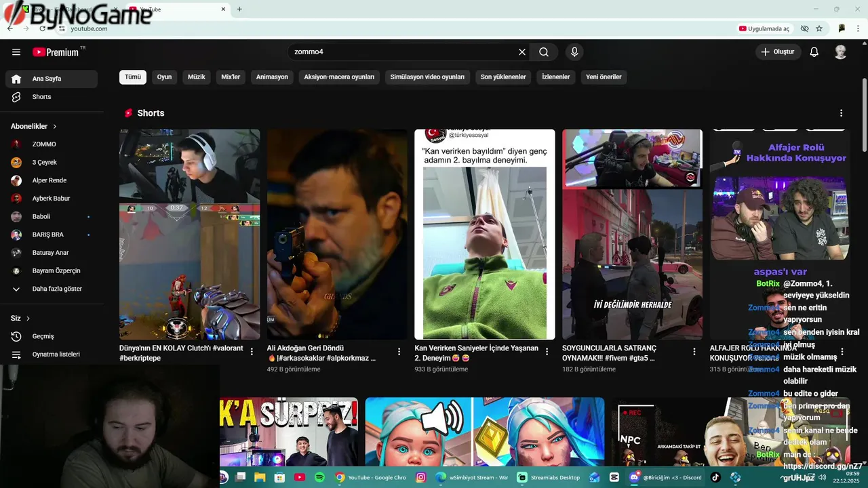Expand the Abonelikler section

pos(34,126)
